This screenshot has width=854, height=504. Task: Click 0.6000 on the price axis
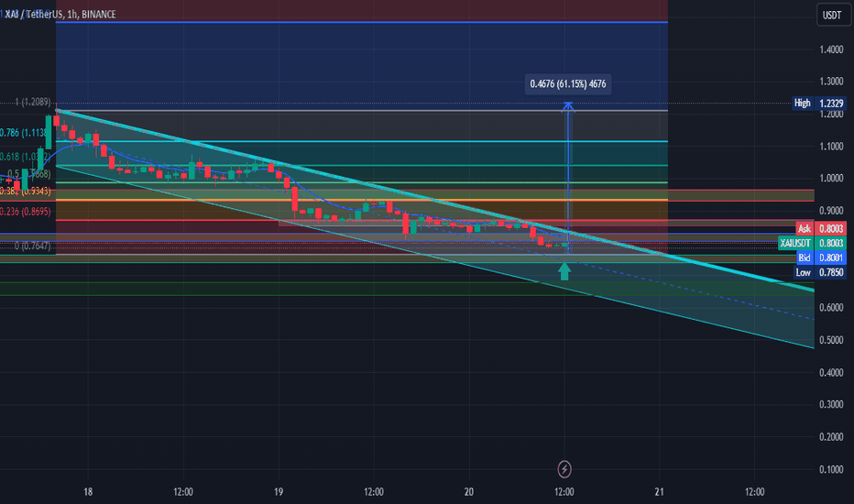click(x=831, y=307)
